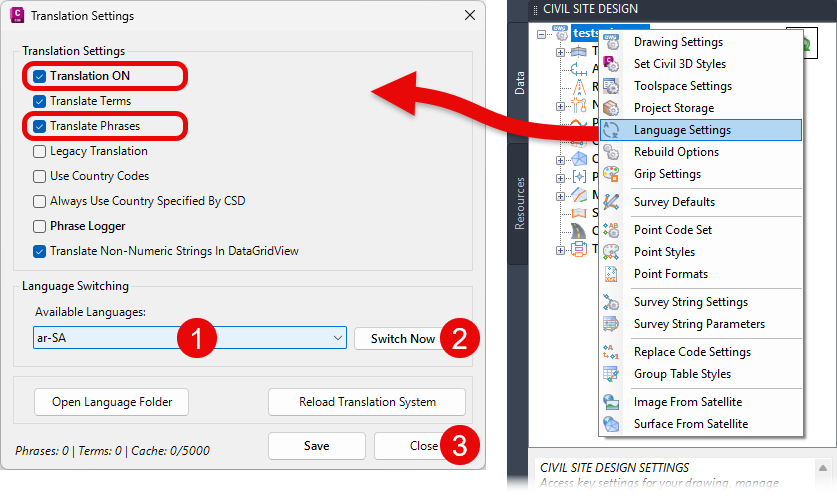The width and height of the screenshot is (837, 500).
Task: Click the Grip Settings icon
Action: (612, 174)
